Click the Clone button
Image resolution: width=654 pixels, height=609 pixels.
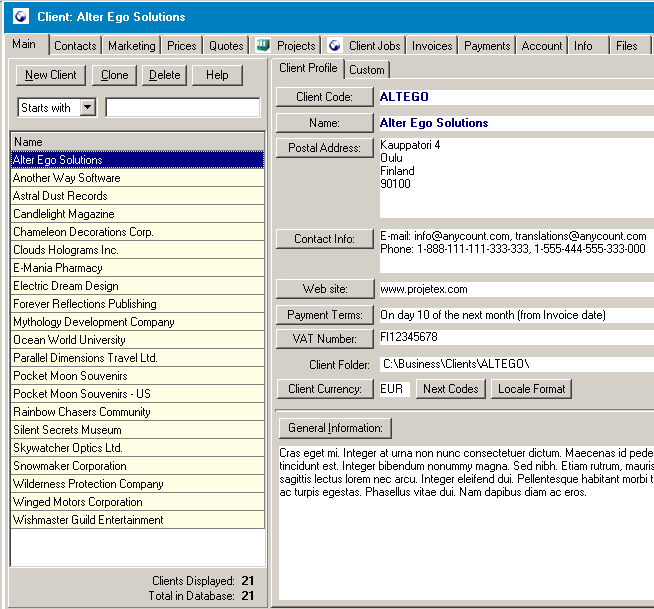(x=115, y=75)
